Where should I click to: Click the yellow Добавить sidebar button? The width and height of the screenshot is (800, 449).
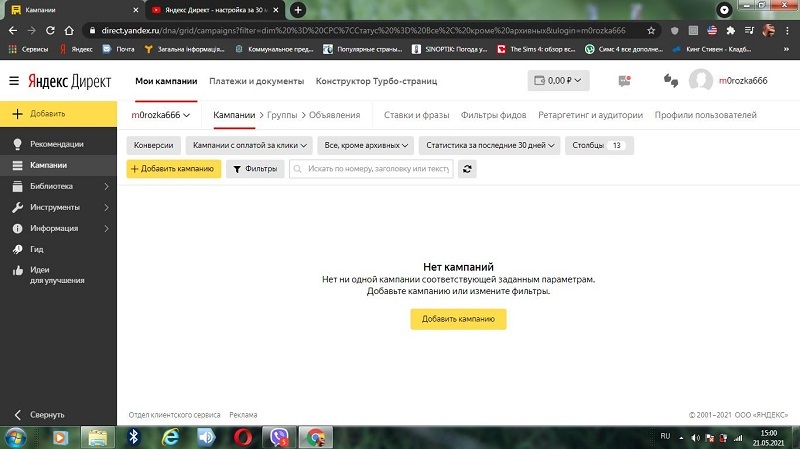(x=58, y=114)
